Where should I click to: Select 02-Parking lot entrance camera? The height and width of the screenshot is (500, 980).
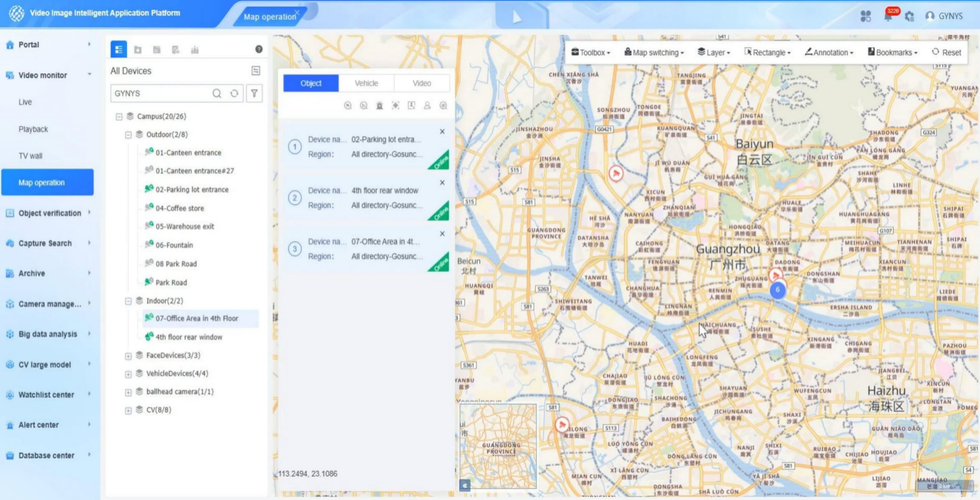(192, 190)
